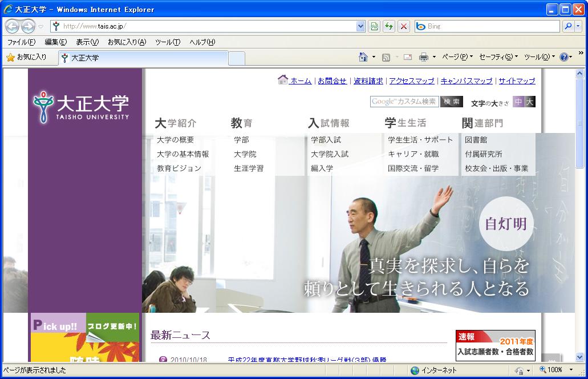
Task: Click the browser Back arrow button
Action: tap(13, 26)
